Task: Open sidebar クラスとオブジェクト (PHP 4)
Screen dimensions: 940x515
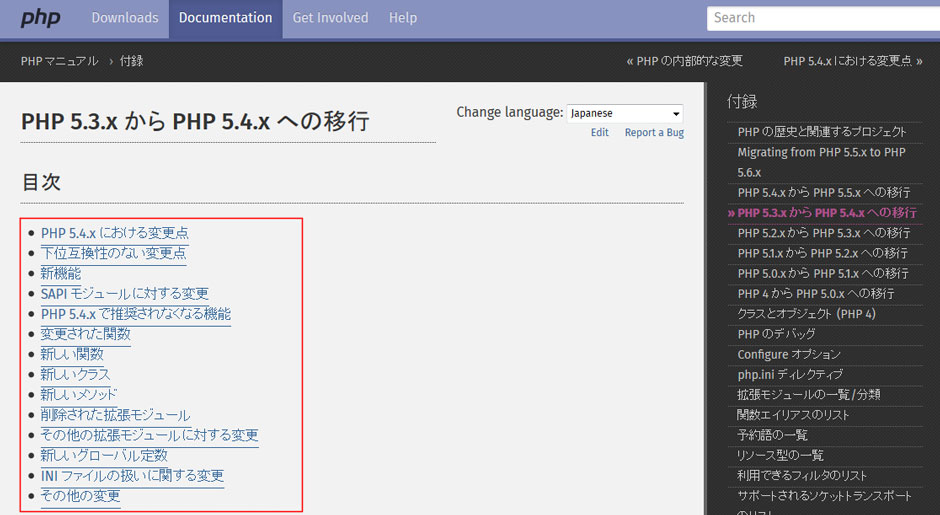Action: [806, 314]
